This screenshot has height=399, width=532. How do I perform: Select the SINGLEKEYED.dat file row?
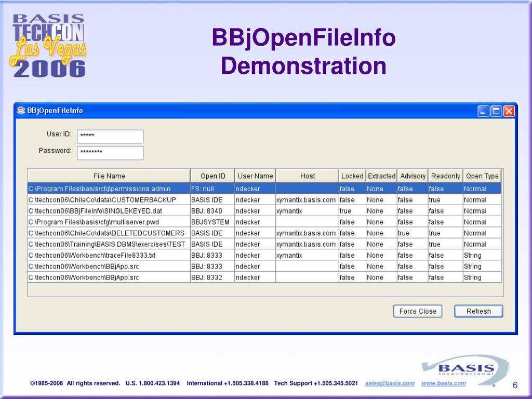click(x=264, y=211)
